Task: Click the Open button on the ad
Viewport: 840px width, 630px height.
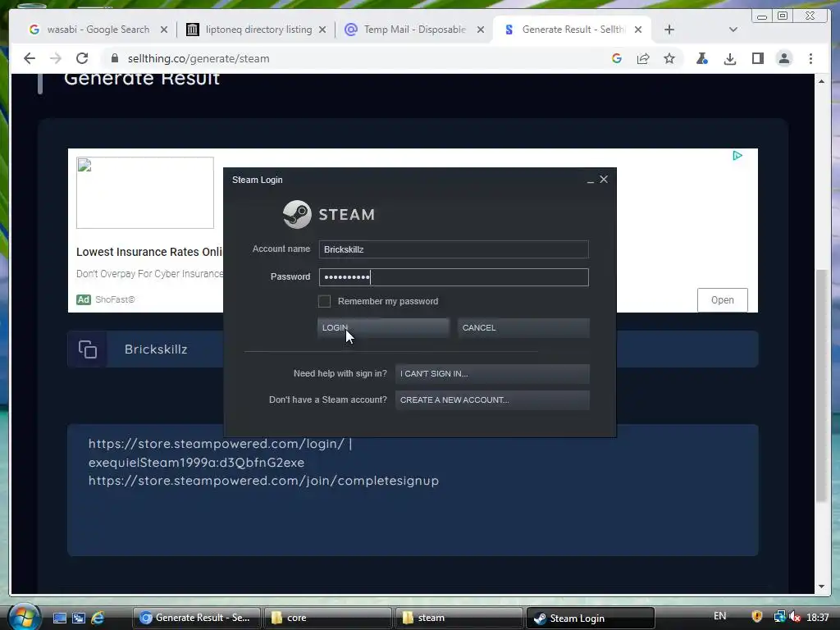Action: click(x=722, y=300)
